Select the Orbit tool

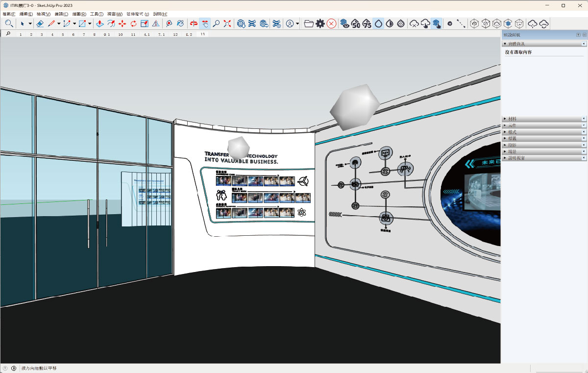pos(194,24)
